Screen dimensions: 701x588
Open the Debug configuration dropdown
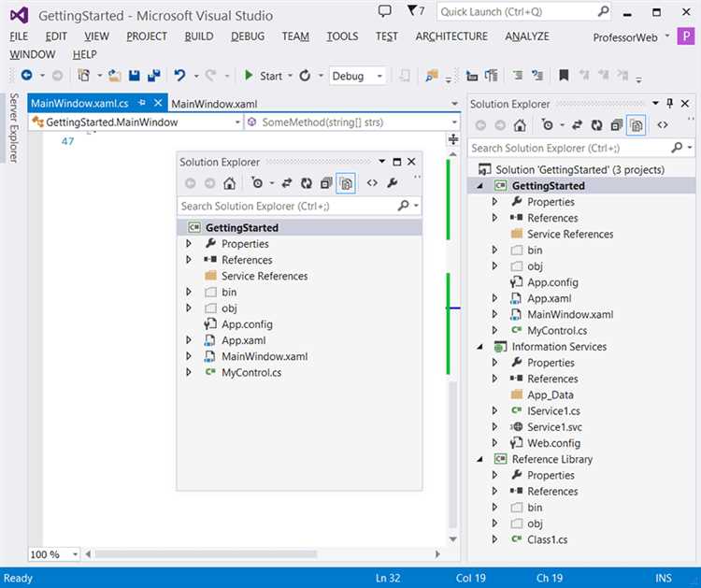379,76
